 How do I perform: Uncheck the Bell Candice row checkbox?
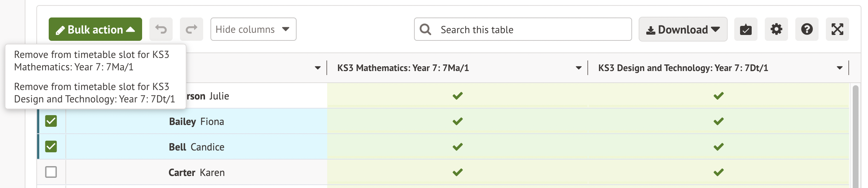pos(51,146)
